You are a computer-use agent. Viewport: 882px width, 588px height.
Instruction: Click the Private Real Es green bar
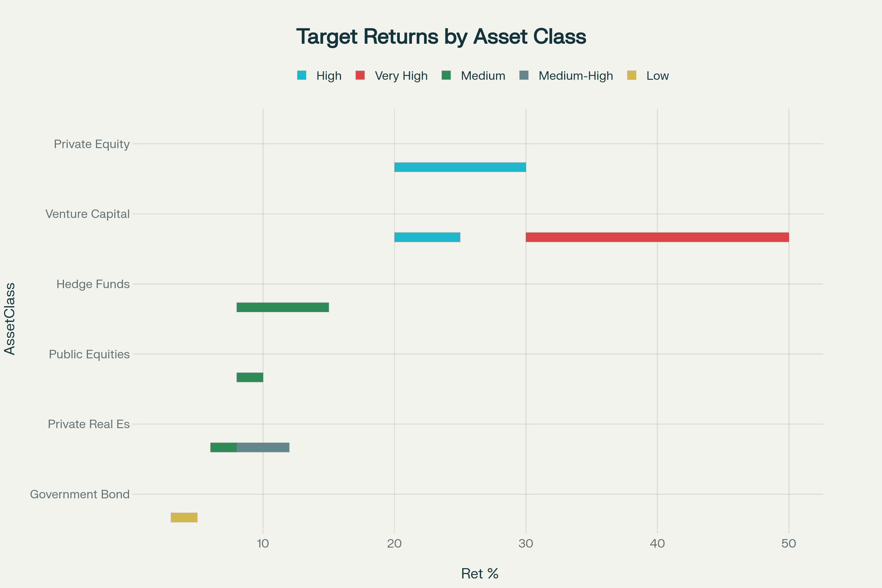click(223, 447)
